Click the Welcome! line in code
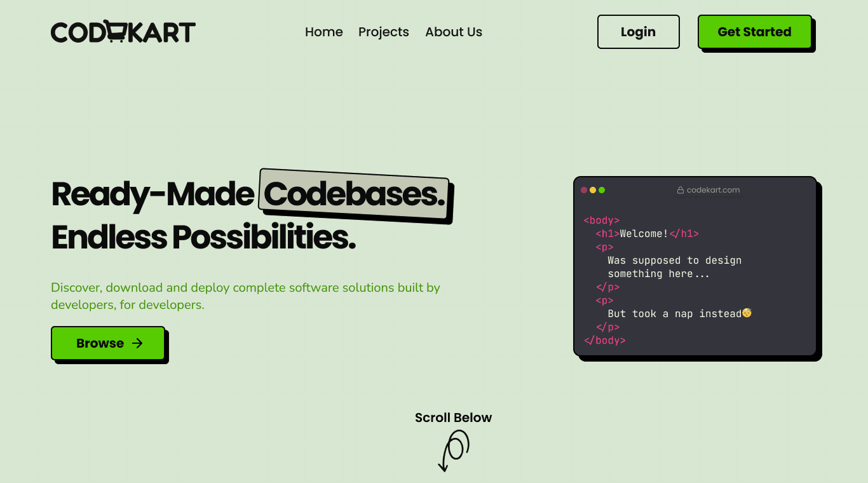 pos(647,234)
